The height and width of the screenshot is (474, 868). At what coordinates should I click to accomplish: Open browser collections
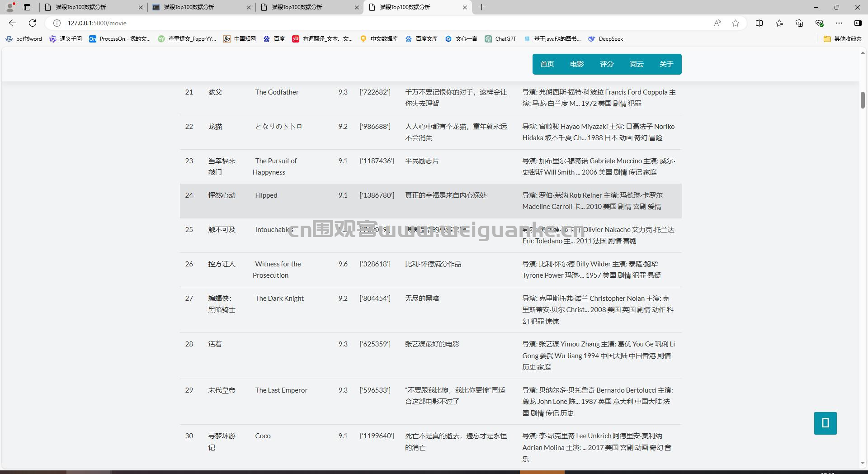[x=799, y=23]
